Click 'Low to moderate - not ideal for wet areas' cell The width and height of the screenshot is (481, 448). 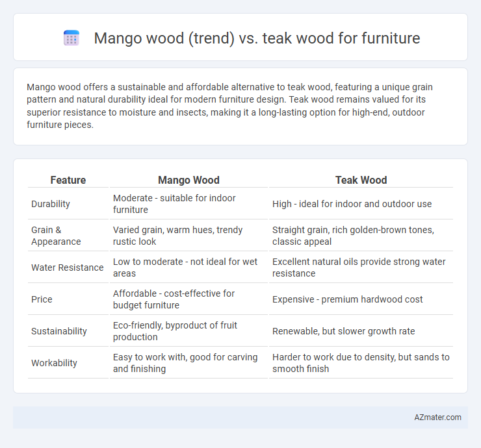188,268
